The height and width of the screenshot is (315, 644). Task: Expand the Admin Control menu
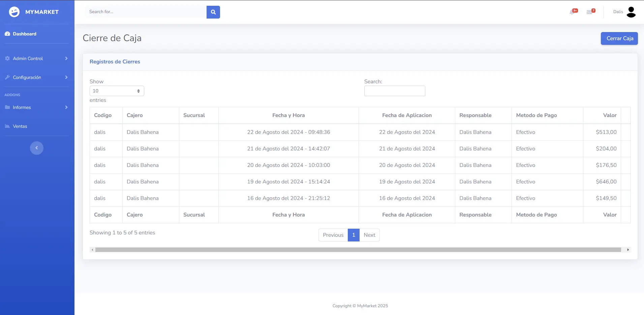[36, 58]
